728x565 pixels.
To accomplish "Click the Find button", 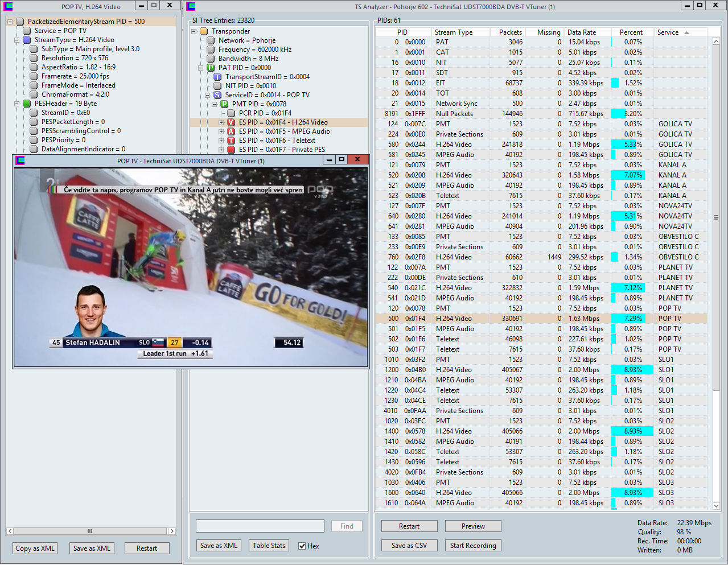I will coord(347,526).
